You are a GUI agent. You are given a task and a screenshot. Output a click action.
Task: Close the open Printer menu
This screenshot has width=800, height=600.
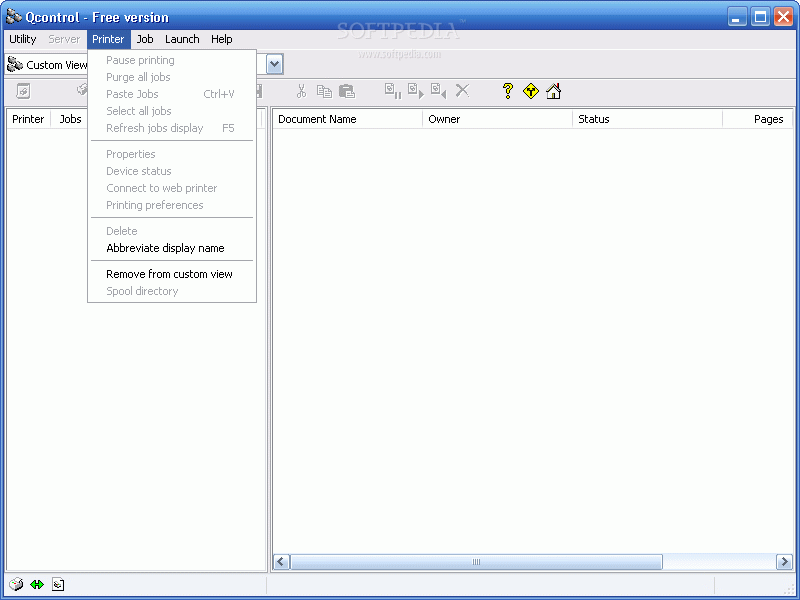click(x=108, y=39)
